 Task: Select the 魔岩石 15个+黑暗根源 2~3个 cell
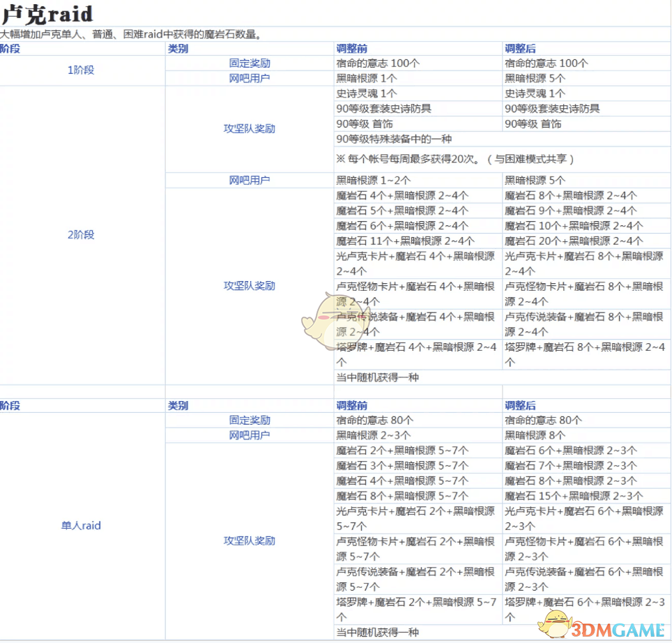(x=574, y=497)
